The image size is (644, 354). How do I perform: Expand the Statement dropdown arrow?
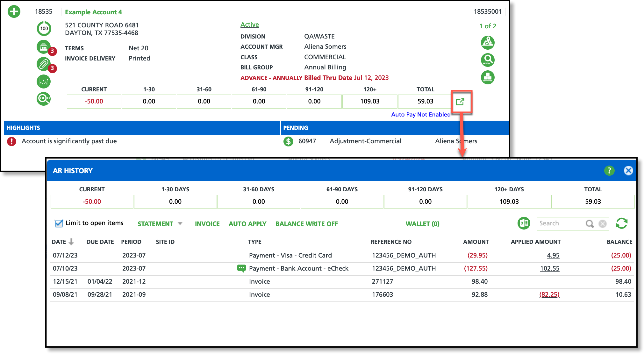(x=180, y=223)
